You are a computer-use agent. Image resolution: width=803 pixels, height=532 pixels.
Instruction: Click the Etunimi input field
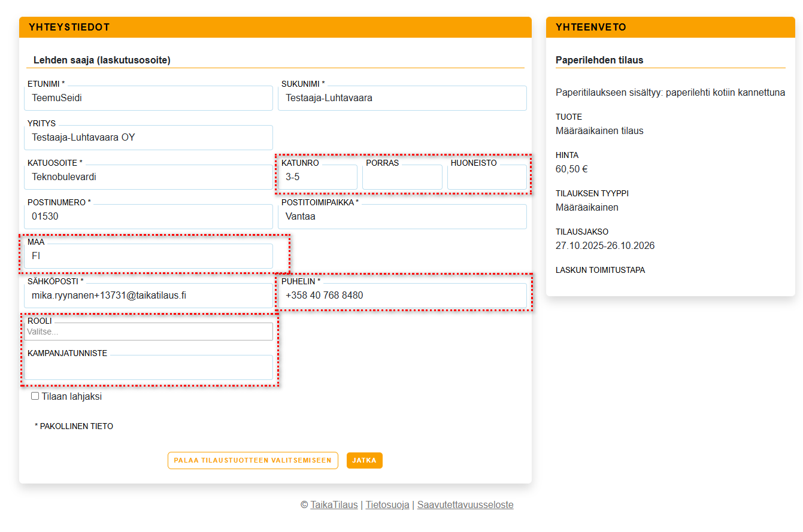[x=149, y=98]
